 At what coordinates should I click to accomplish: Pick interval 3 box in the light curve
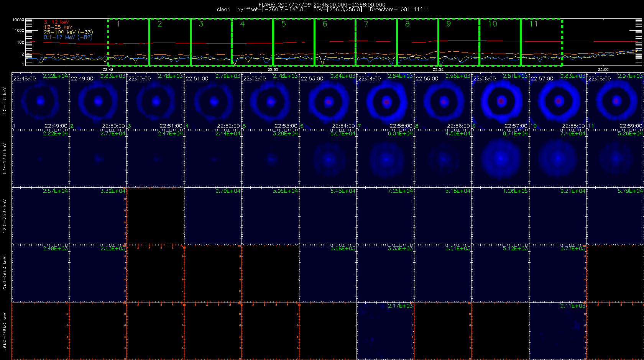211,42
